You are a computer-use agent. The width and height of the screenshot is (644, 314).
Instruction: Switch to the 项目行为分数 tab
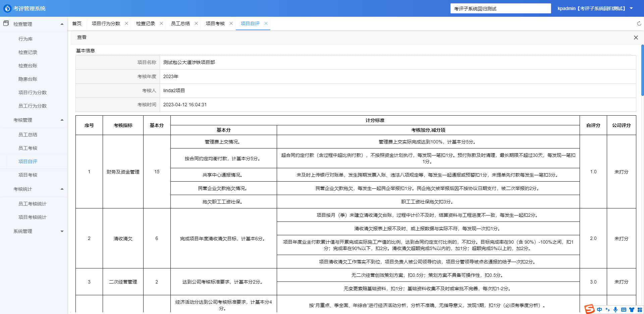click(x=106, y=23)
